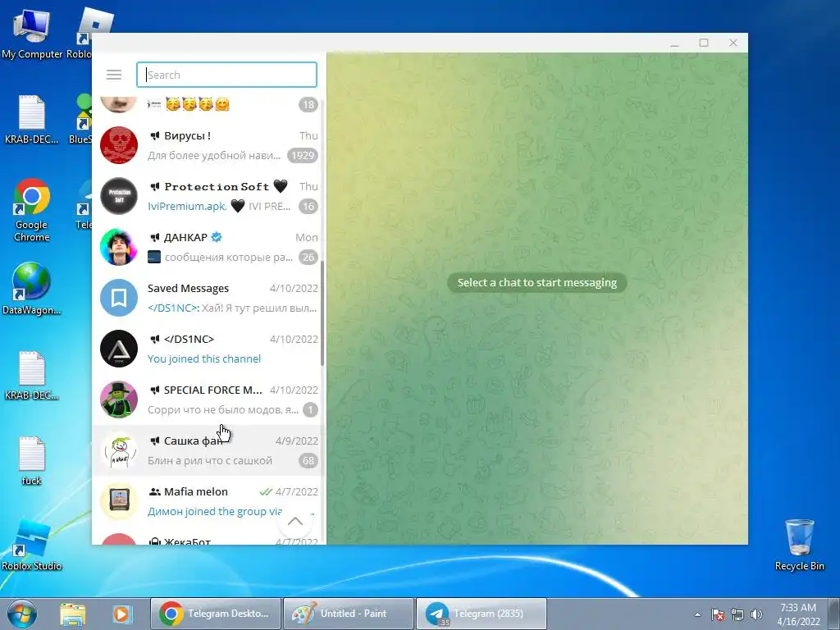Click the Show Desktop button
Image resolution: width=840 pixels, height=630 pixels.
(834, 614)
